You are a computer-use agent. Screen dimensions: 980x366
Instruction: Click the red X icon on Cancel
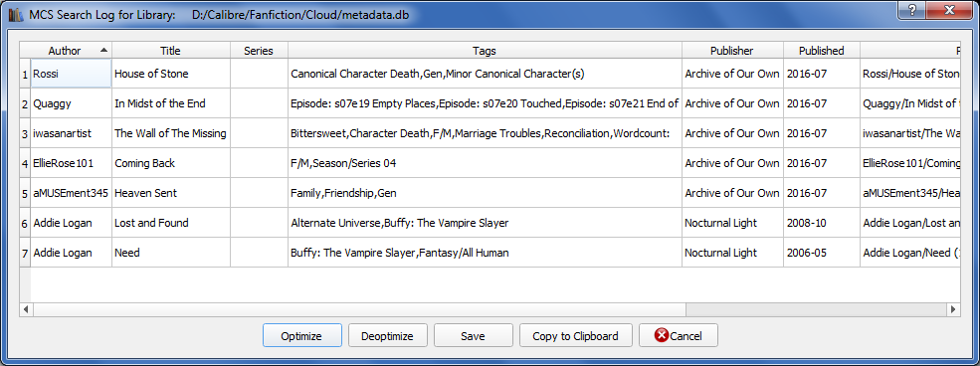pos(662,335)
